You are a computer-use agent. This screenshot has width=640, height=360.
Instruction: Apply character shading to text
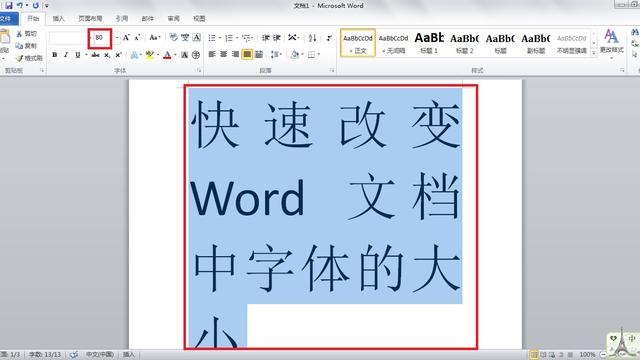[184, 55]
